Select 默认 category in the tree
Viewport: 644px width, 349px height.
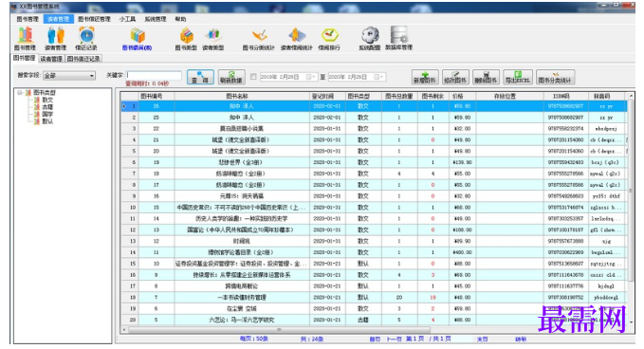point(47,121)
